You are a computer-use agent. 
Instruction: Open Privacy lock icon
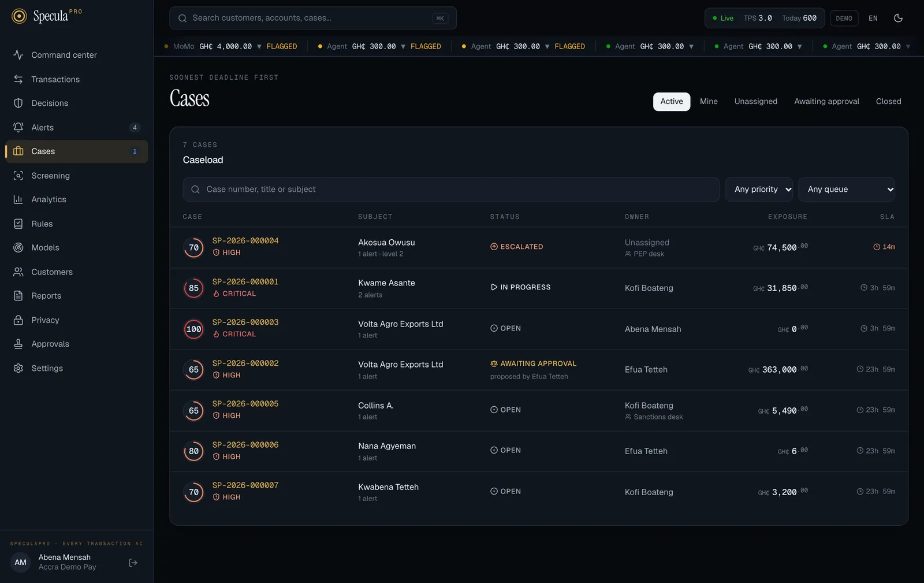tap(18, 320)
